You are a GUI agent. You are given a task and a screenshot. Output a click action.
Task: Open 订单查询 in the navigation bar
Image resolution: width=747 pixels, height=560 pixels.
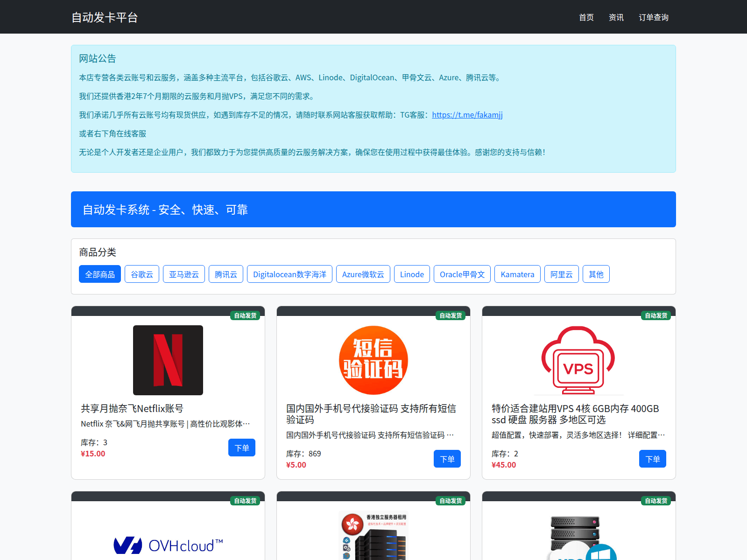[x=654, y=17]
